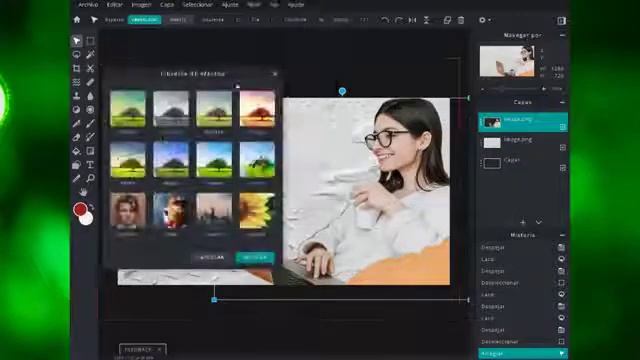Screen dimensions: 640x360
Task: Select the Arreglar history entry
Action: (x=522, y=353)
